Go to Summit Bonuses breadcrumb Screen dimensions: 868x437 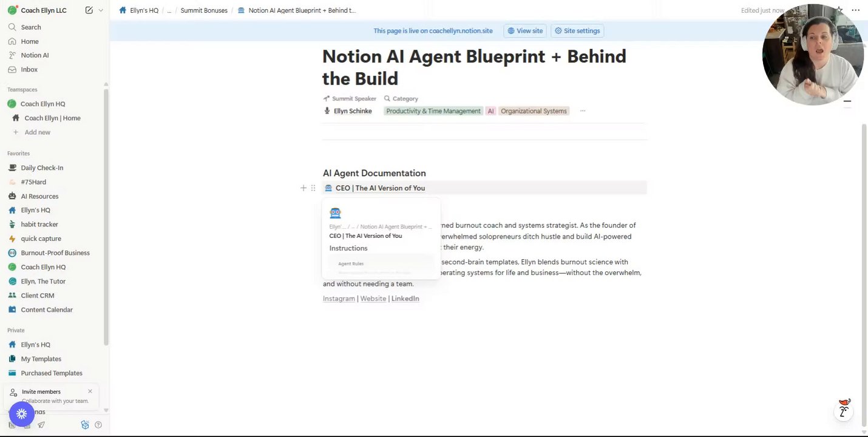coord(204,10)
